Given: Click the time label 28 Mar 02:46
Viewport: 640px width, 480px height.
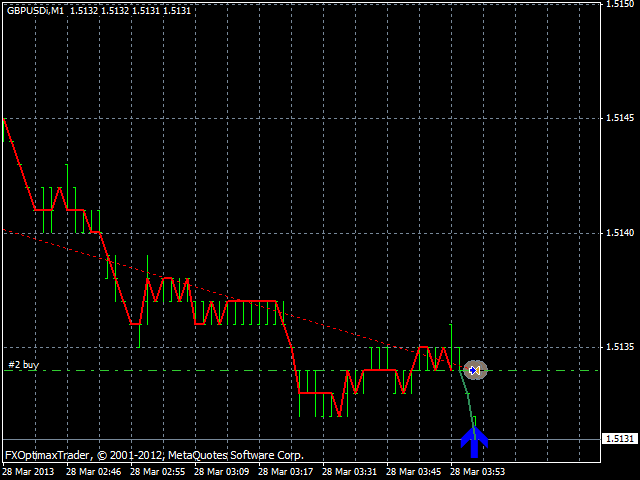Looking at the screenshot, I should [x=93, y=472].
